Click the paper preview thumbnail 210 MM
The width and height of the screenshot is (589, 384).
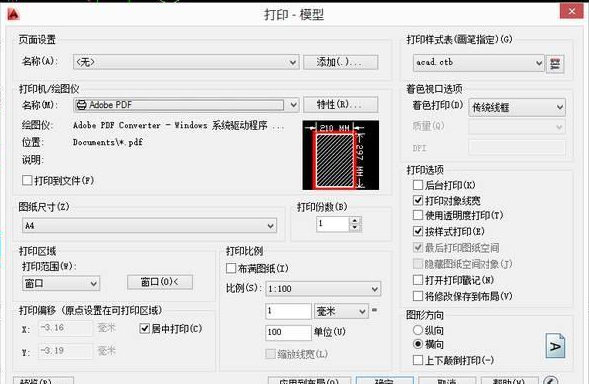click(340, 155)
